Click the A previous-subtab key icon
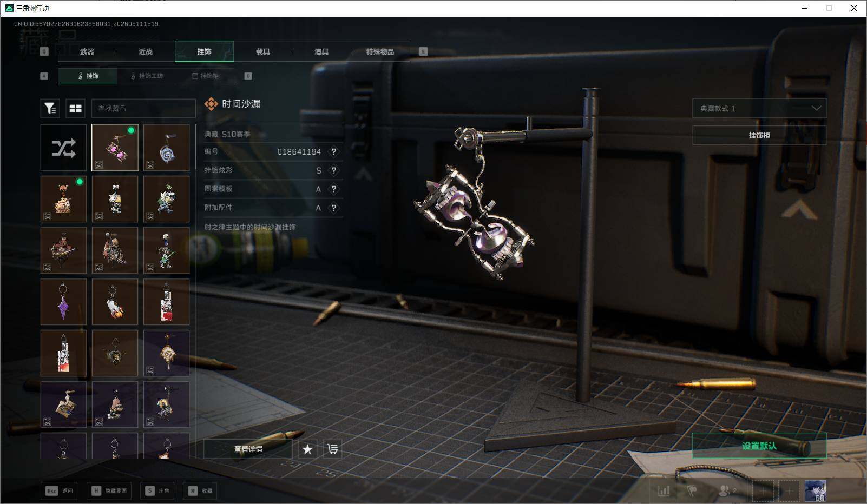Screen dimensions: 867x504 44,76
